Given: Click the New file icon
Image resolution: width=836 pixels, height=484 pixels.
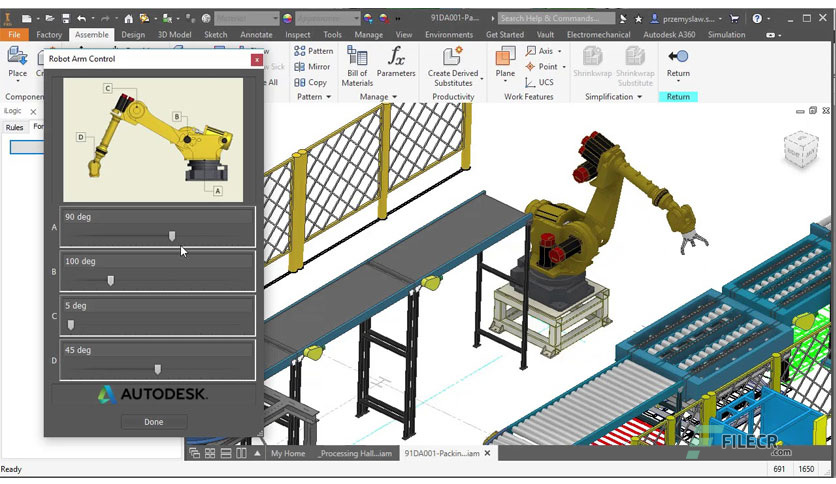Looking at the screenshot, I should point(26,19).
